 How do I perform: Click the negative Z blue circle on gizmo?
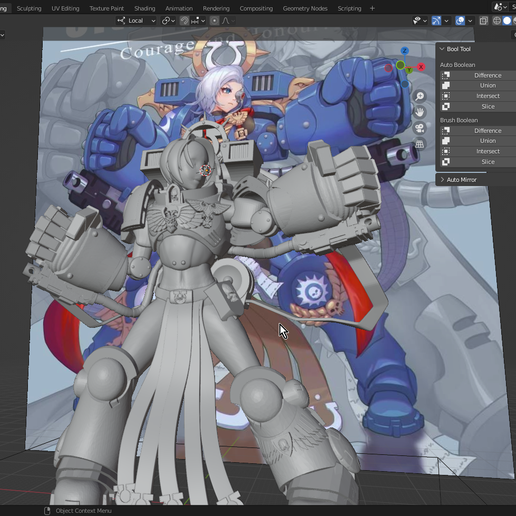coord(405,84)
